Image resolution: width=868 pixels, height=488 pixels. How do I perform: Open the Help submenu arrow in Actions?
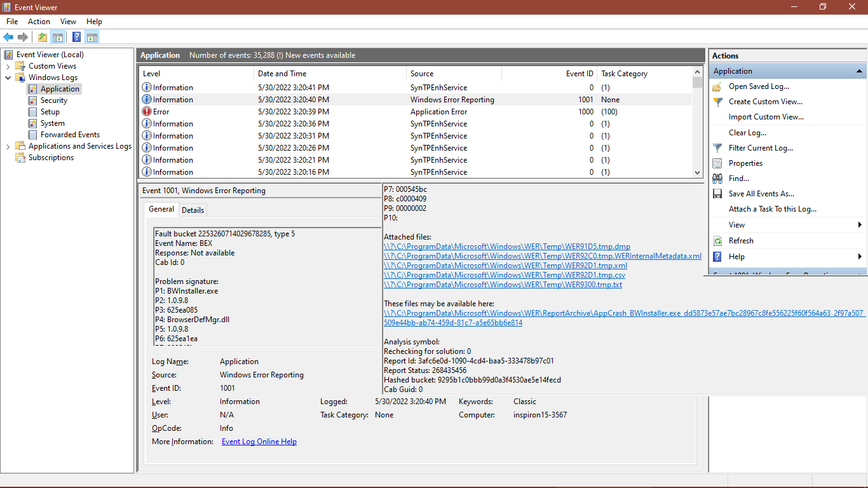click(860, 257)
